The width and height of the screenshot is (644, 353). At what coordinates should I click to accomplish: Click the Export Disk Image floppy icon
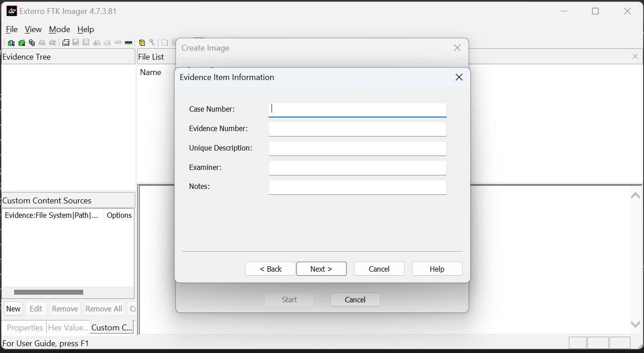click(x=76, y=42)
